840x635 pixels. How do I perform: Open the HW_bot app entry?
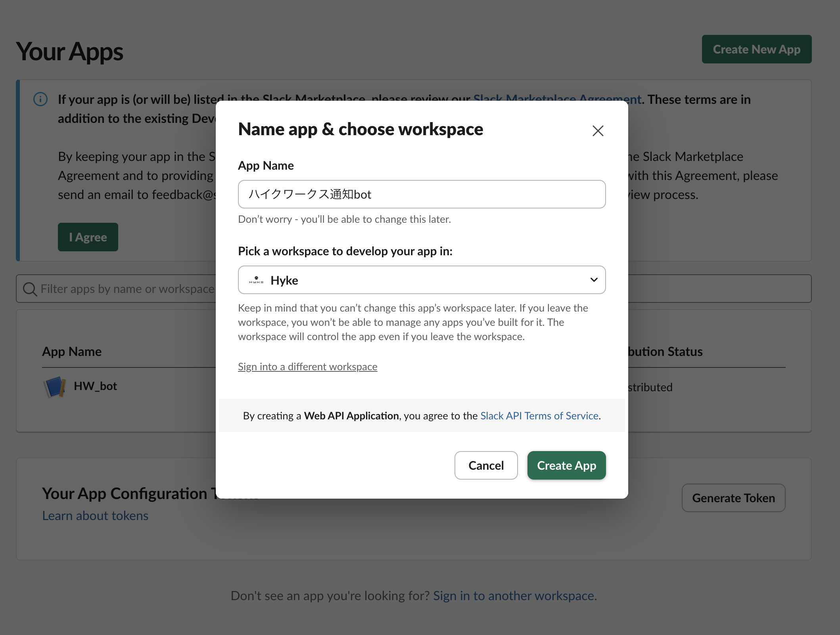click(95, 386)
